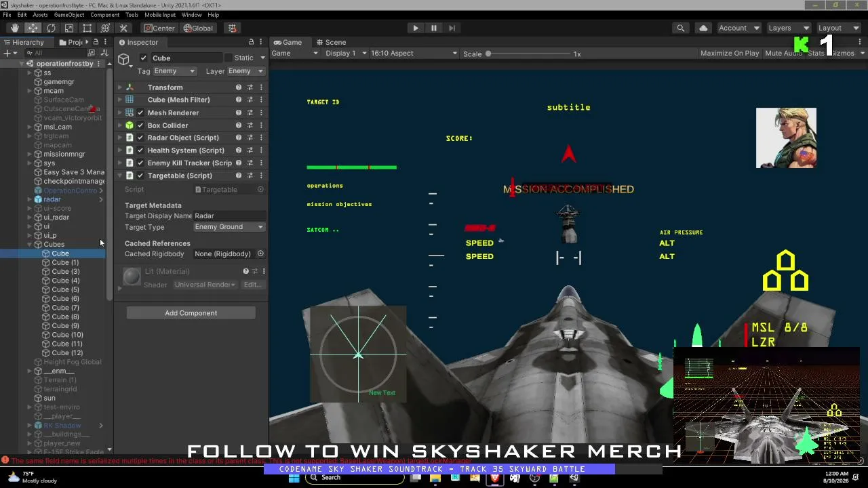Select the Transform tool
This screenshot has height=488, width=868.
(x=105, y=28)
